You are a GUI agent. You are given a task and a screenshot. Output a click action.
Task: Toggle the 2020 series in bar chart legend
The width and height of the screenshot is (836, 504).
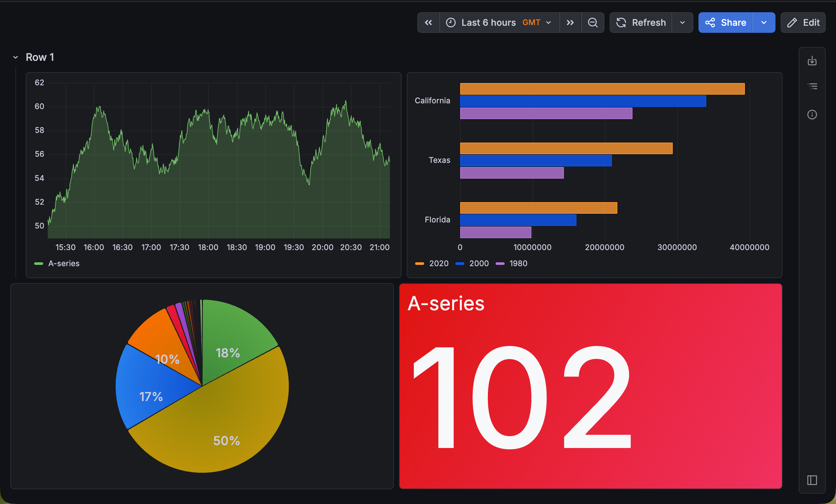438,264
